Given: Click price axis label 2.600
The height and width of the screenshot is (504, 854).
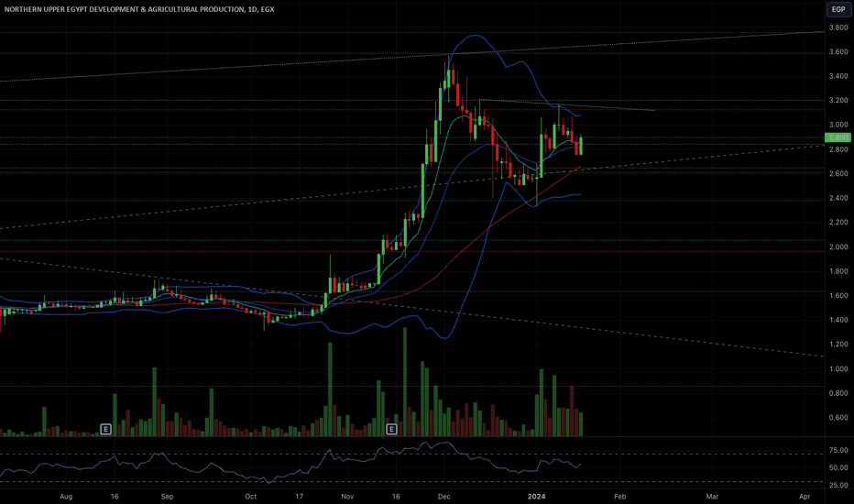Looking at the screenshot, I should click(838, 174).
